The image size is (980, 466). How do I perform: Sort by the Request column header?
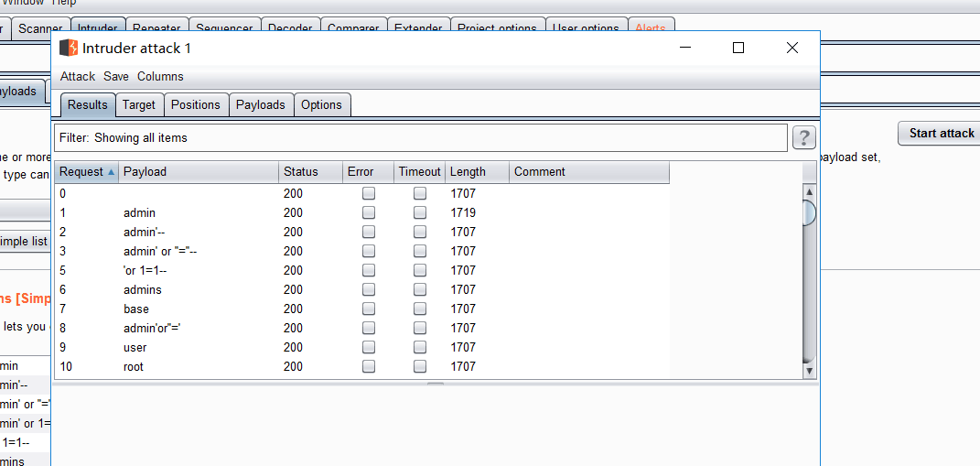click(87, 172)
